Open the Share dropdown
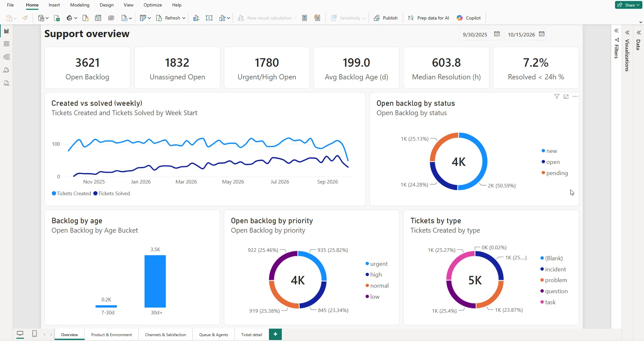Image resolution: width=644 pixels, height=341 pixels. pyautogui.click(x=628, y=5)
